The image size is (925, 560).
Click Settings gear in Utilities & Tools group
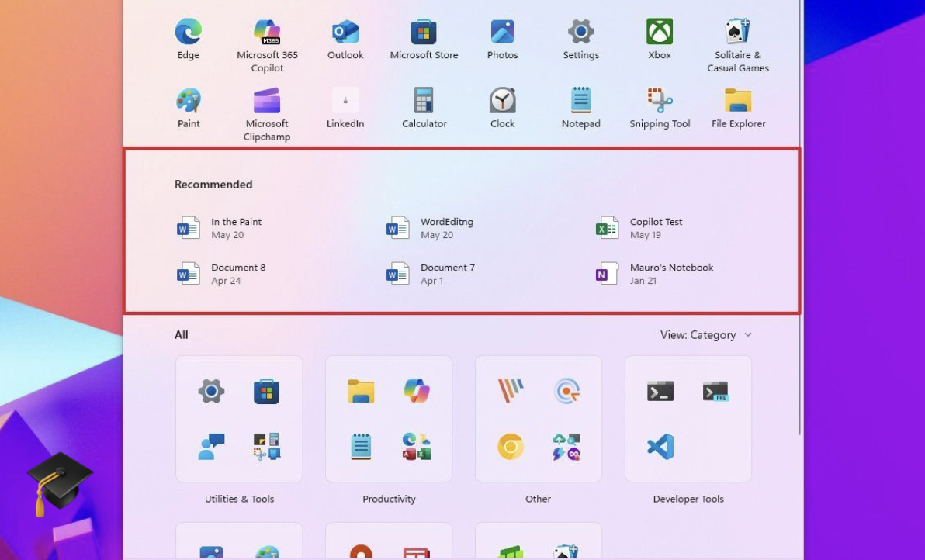211,391
